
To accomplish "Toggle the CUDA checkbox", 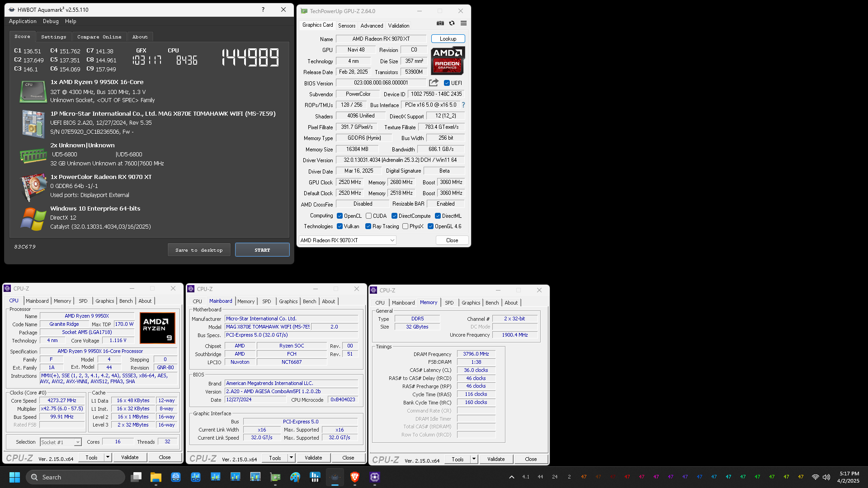I will point(368,216).
